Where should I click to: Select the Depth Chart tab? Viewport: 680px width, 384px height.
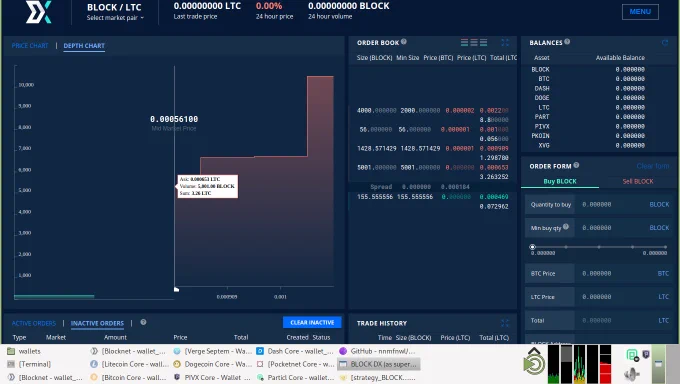tap(84, 46)
